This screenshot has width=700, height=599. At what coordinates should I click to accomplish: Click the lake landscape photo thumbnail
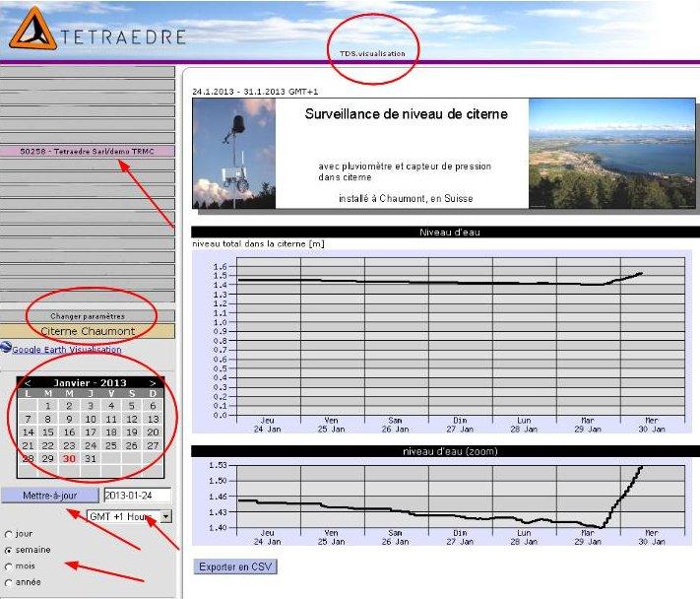(x=611, y=154)
